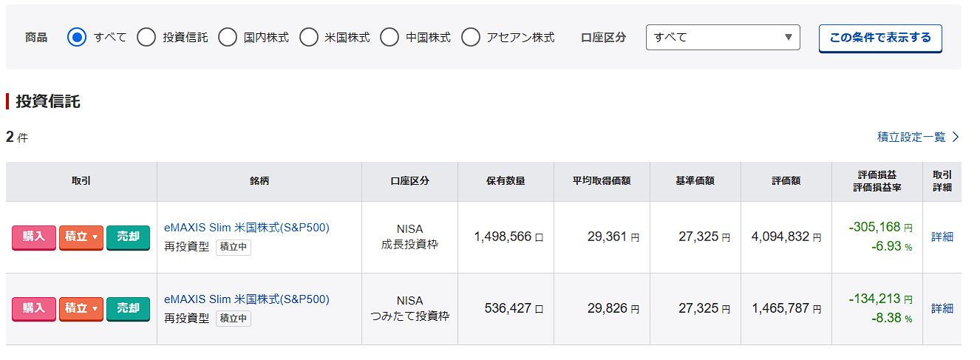Select the 投資信託 radio button
The height and width of the screenshot is (360, 980).
pyautogui.click(x=146, y=37)
